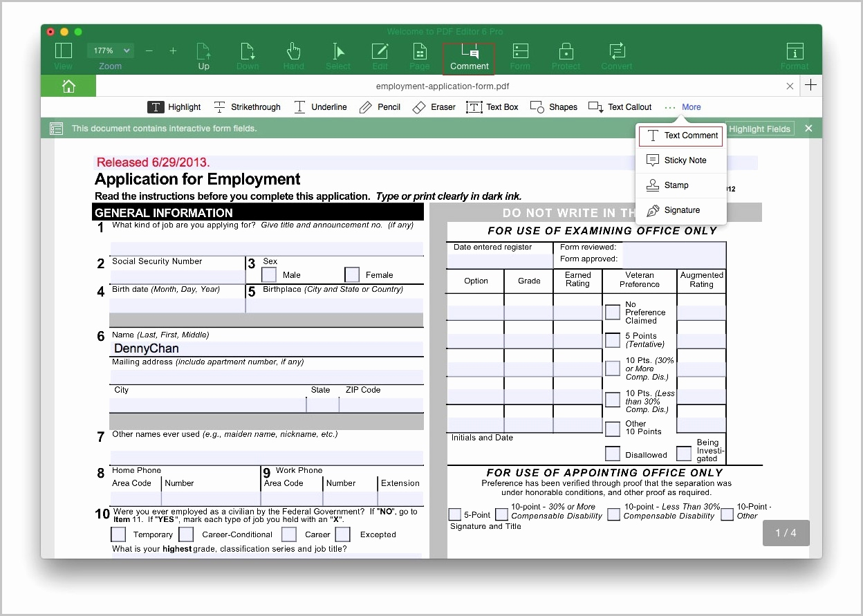
Task: Open the Convert menu
Action: [616, 55]
